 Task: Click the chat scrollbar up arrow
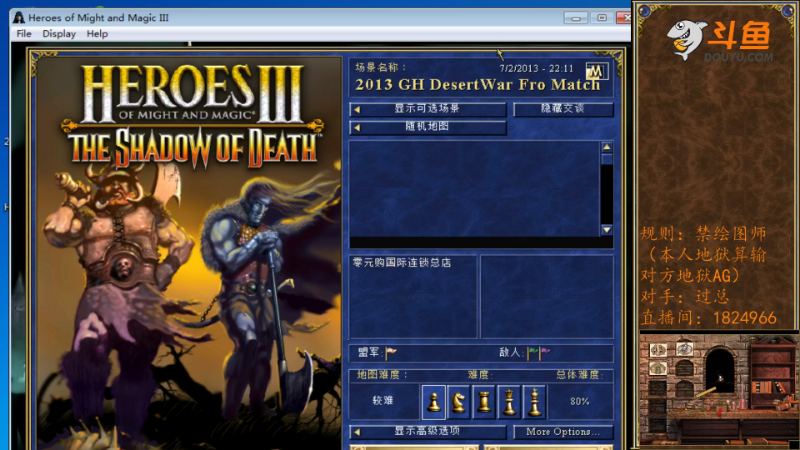[607, 147]
